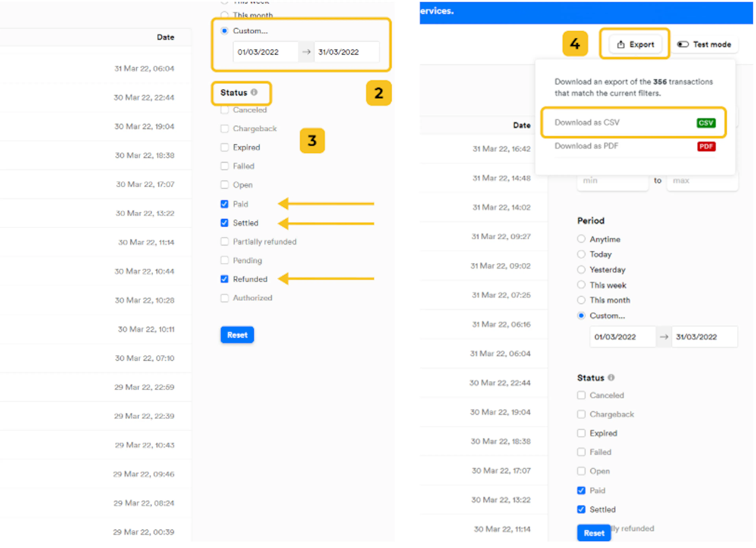Click the red PDF badge icon
Screen dimensions: 756x548
(706, 146)
